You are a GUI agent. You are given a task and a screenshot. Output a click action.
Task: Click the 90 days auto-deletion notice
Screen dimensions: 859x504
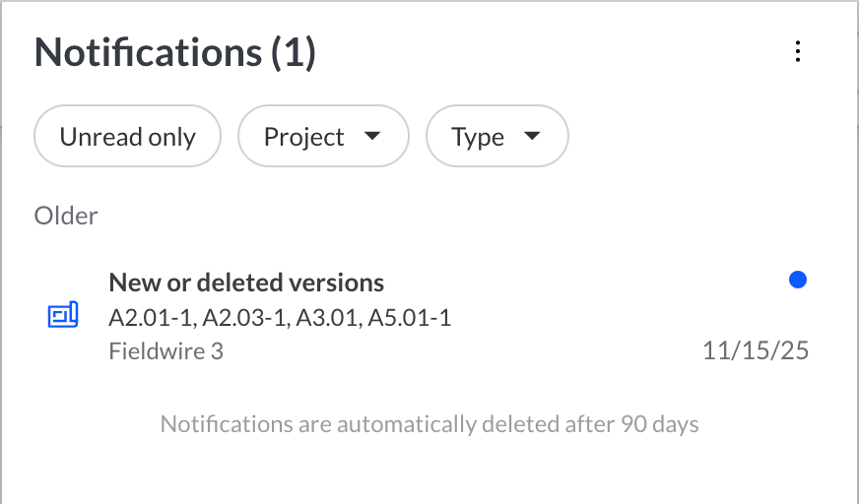tap(429, 425)
